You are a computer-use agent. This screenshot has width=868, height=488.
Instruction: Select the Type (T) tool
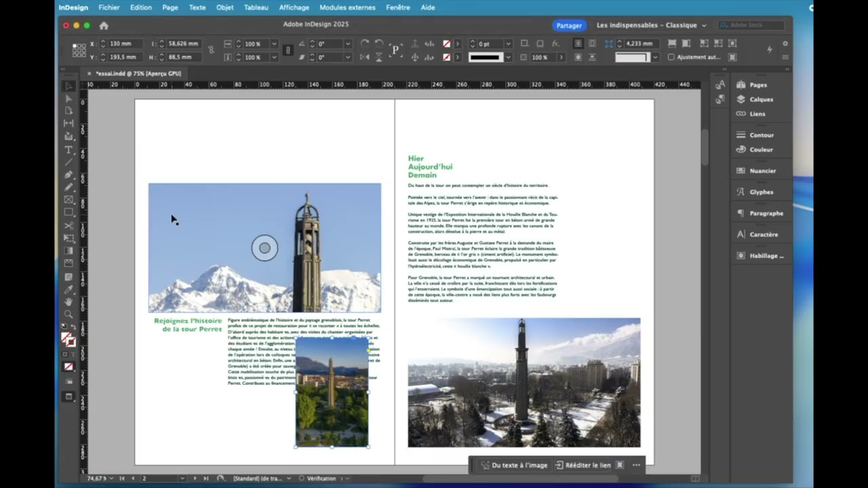pyautogui.click(x=68, y=149)
